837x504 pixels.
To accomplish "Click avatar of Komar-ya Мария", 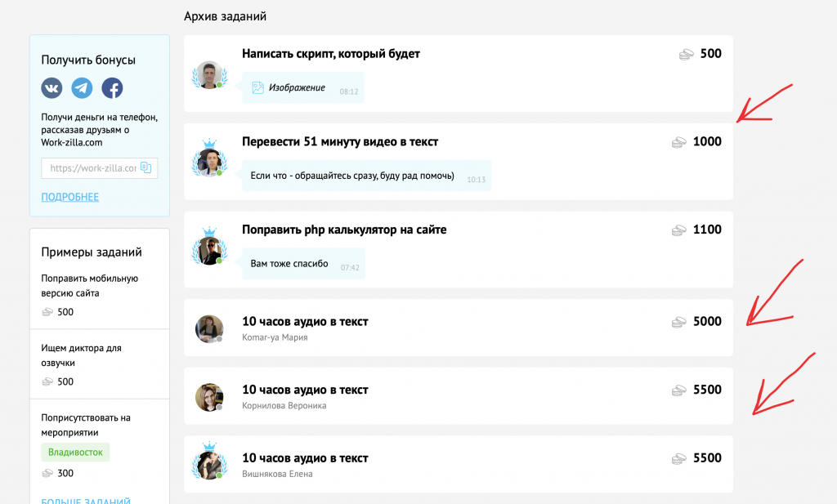I will point(209,328).
